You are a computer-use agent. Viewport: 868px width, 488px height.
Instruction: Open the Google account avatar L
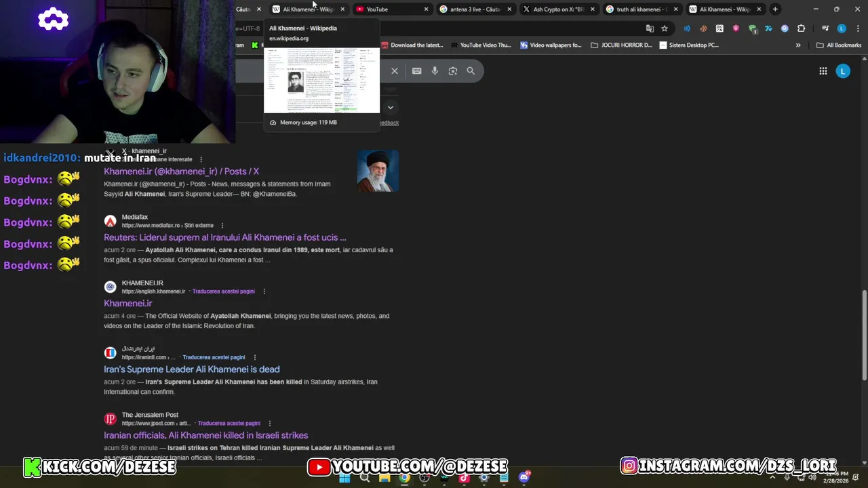(x=843, y=70)
